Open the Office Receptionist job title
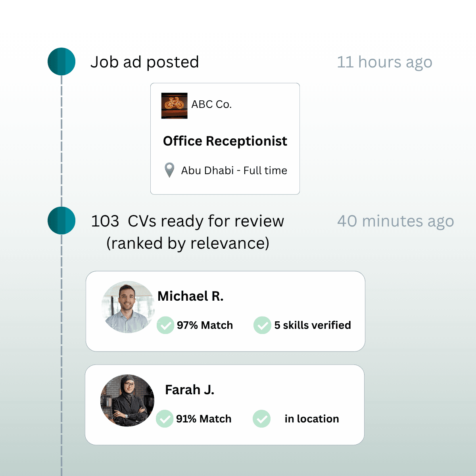The width and height of the screenshot is (476, 476). click(x=225, y=141)
